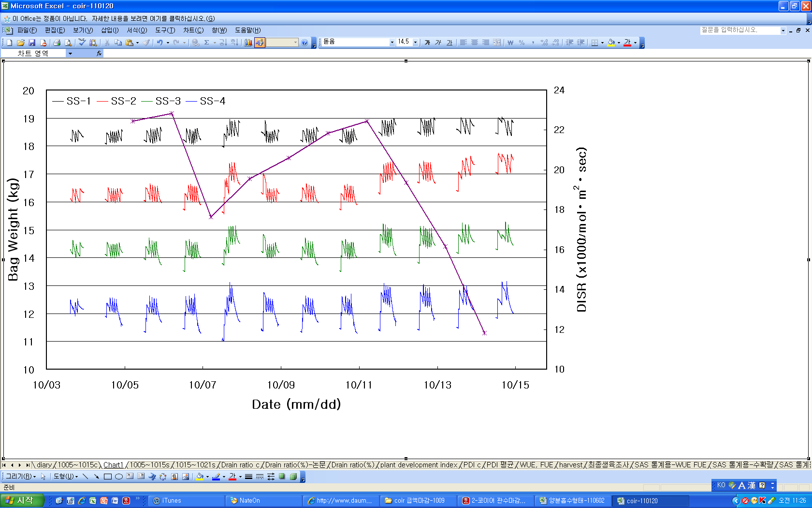The height and width of the screenshot is (508, 812).
Task: Toggle center alignment
Action: point(475,43)
